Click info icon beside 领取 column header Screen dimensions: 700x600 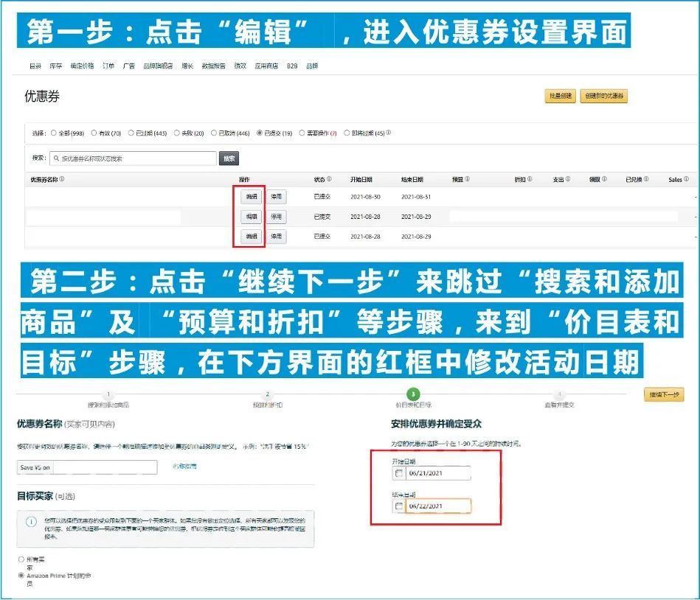(x=604, y=179)
